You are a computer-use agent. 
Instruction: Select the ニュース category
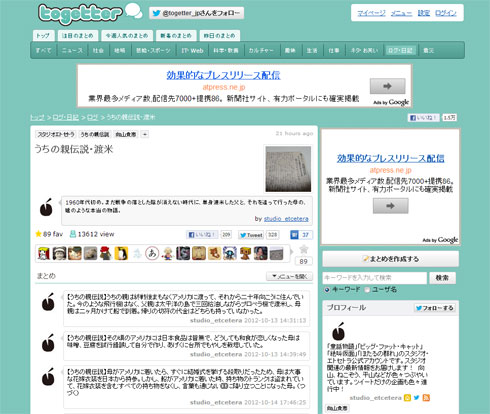(x=72, y=50)
